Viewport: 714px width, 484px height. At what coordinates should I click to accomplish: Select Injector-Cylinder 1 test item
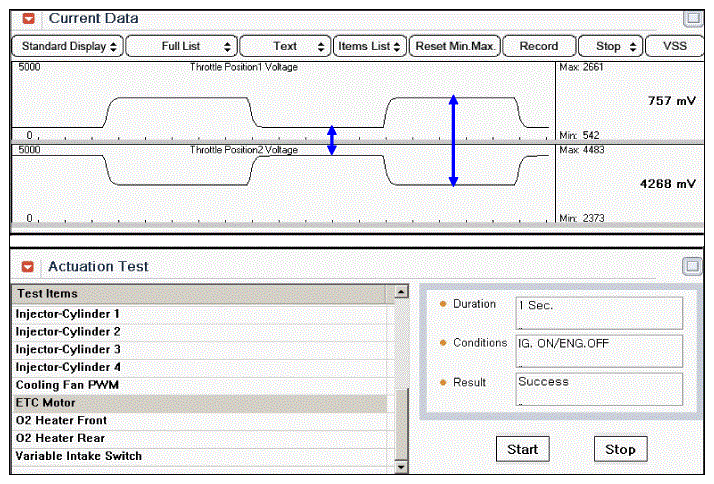point(200,314)
